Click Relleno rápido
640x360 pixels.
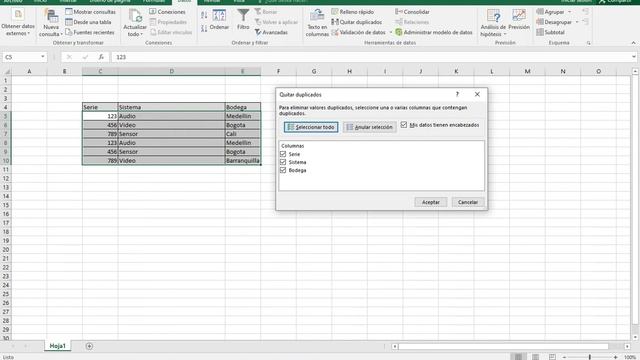coord(353,12)
